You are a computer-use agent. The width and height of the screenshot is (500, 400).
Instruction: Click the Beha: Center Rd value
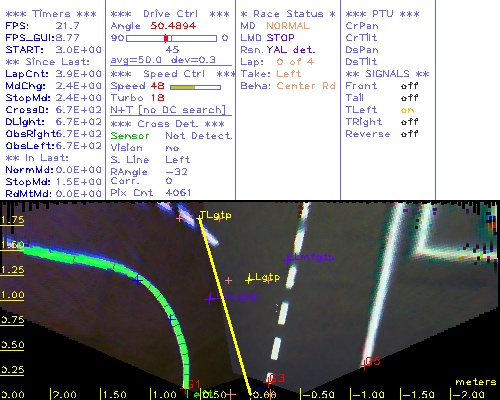click(x=306, y=86)
